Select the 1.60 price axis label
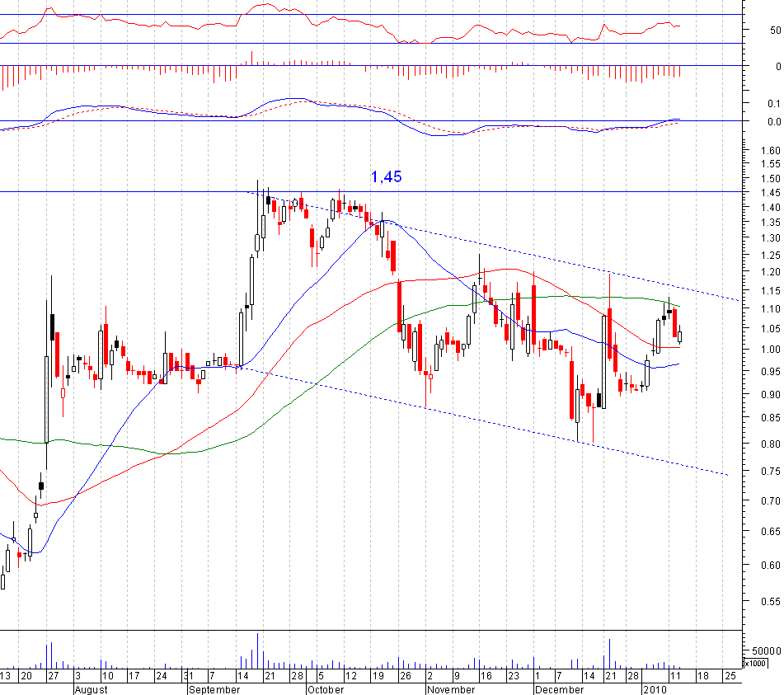Image resolution: width=784 pixels, height=695 pixels. [x=771, y=151]
